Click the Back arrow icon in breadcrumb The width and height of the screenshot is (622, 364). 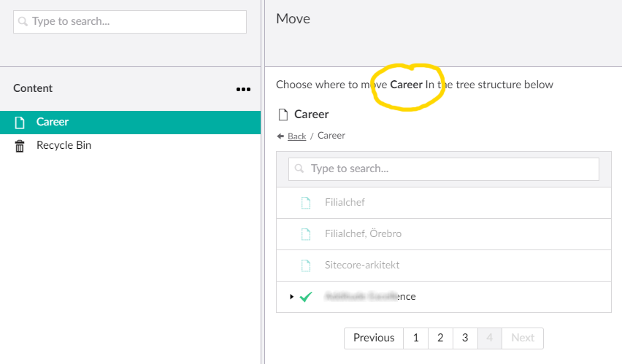[x=280, y=136]
